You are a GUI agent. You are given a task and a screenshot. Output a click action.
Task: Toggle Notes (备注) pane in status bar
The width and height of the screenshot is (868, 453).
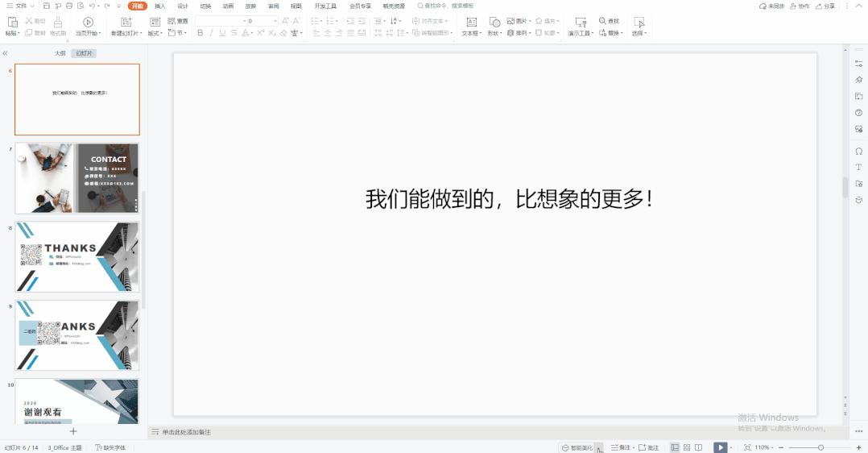coord(621,447)
